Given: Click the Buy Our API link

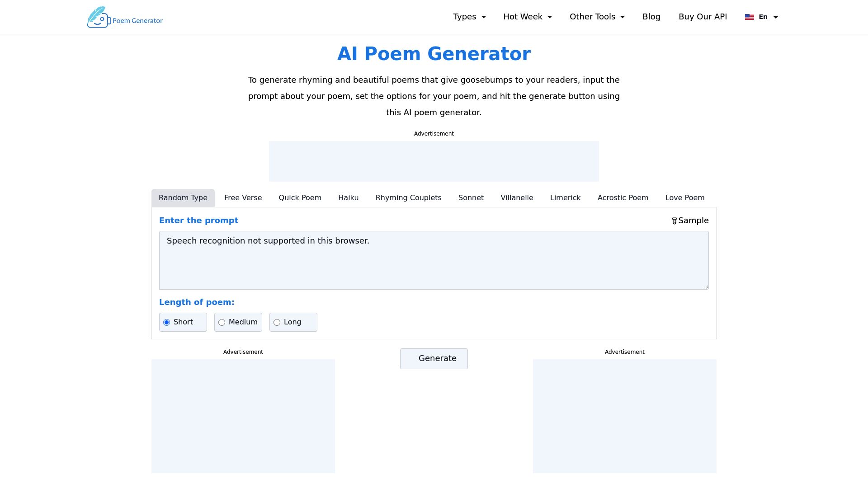Looking at the screenshot, I should tap(703, 17).
